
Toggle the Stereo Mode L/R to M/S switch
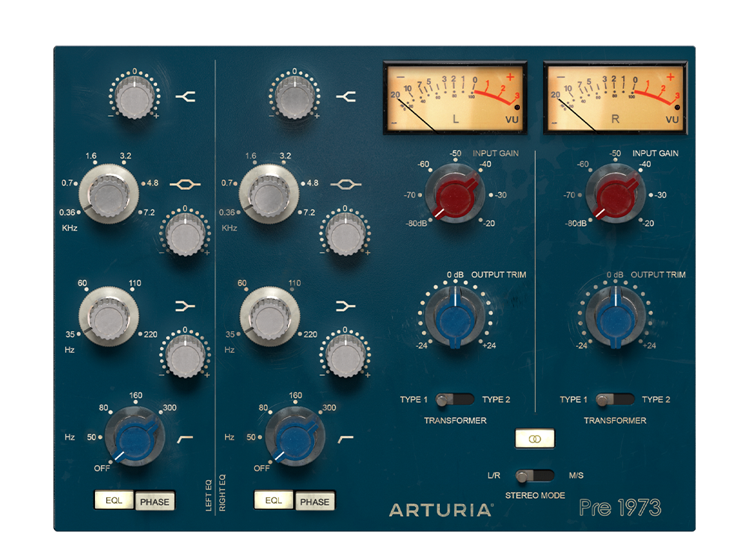pyautogui.click(x=535, y=476)
